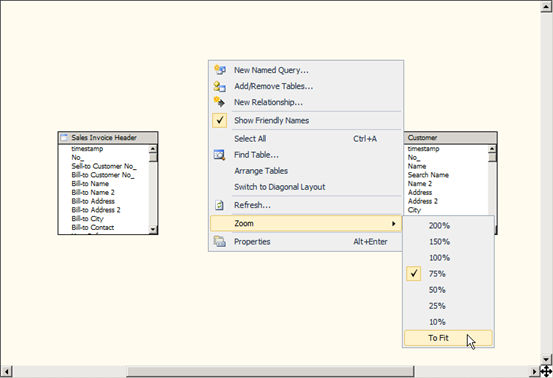Viewport: 553px width, 378px height.
Task: Click horizontal scrollbar right arrow
Action: coord(534,371)
